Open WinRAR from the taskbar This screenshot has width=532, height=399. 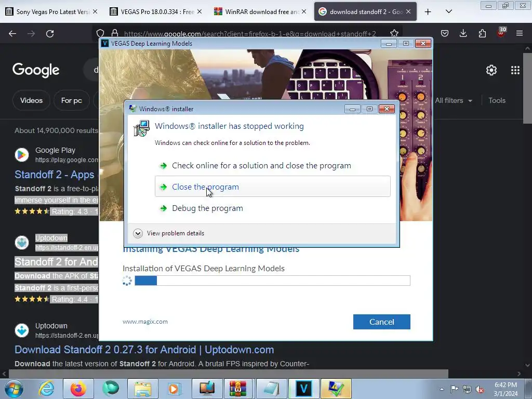click(x=238, y=389)
